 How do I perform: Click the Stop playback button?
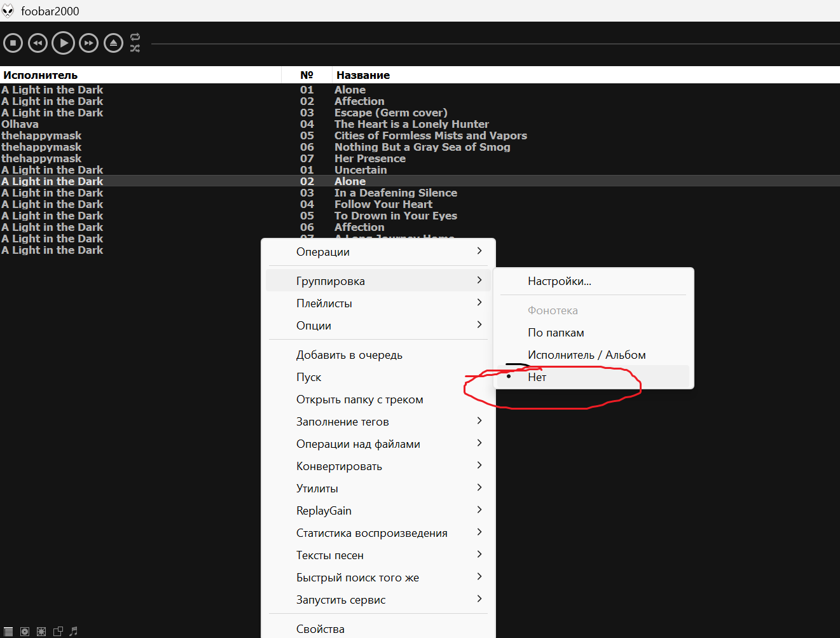(x=13, y=43)
